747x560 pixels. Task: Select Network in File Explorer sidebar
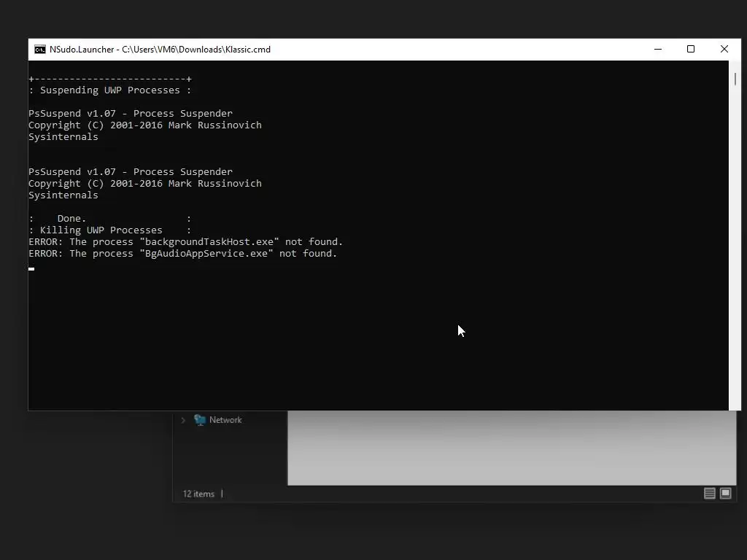tap(225, 420)
